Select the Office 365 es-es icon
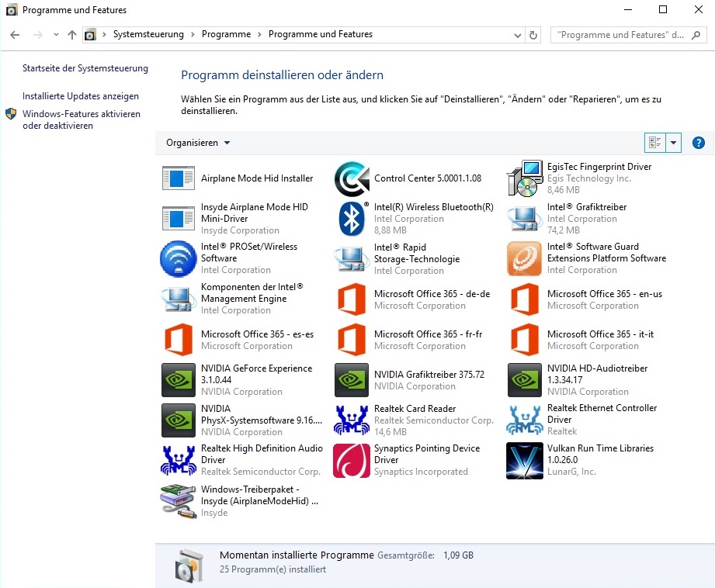The width and height of the screenshot is (715, 588). coord(179,340)
